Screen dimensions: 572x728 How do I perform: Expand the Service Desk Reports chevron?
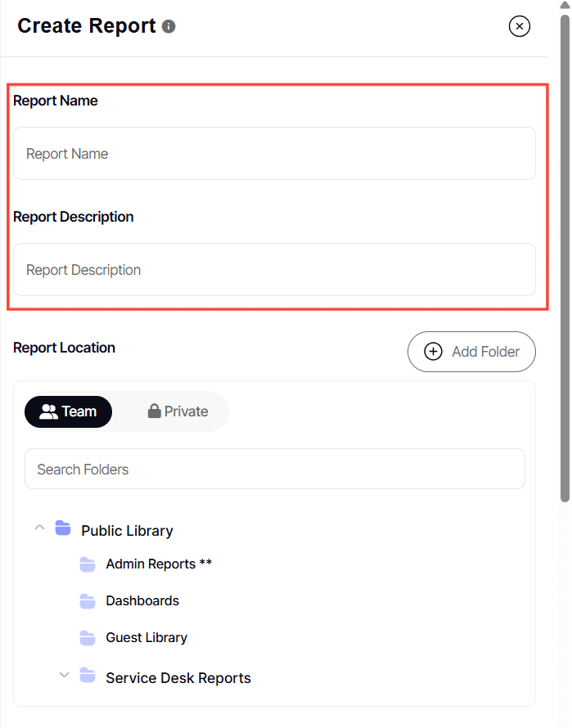(x=63, y=676)
